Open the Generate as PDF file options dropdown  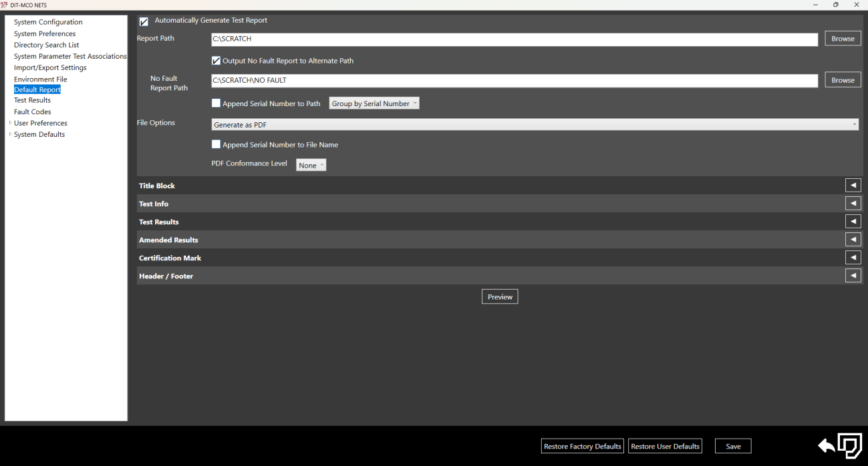pos(535,125)
